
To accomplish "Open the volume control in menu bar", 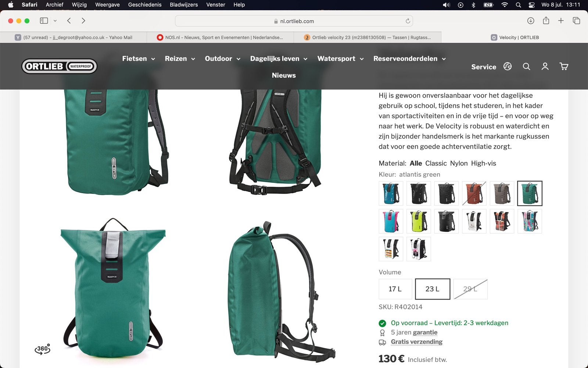I will [446, 5].
